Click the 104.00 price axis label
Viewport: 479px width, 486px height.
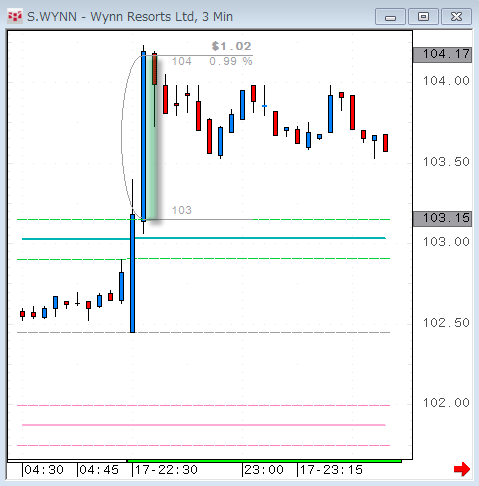coord(446,81)
